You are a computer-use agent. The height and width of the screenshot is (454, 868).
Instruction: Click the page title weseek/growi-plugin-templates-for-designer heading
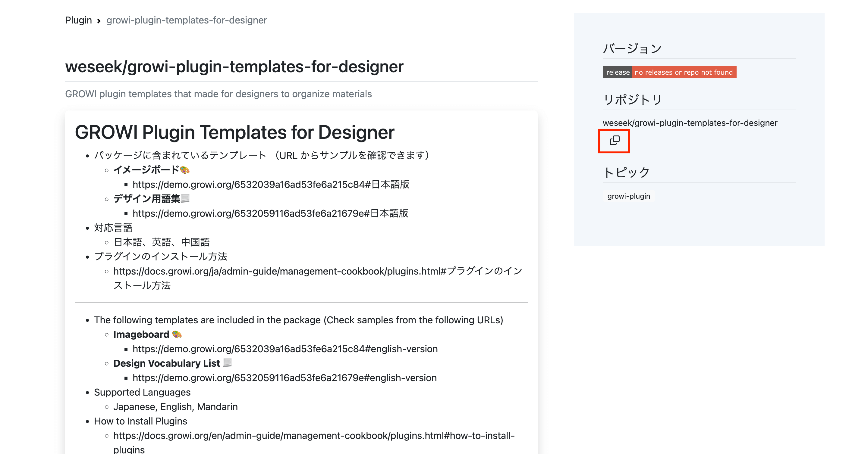pos(234,66)
